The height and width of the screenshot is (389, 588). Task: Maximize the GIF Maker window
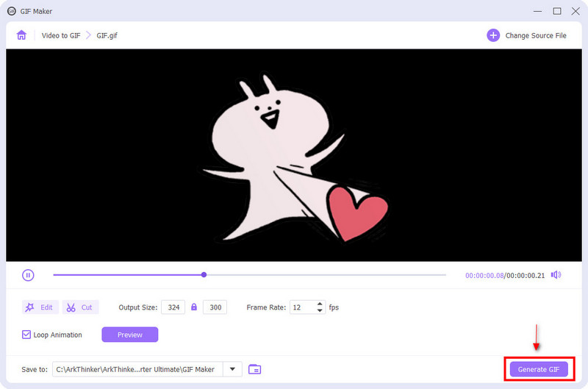557,11
